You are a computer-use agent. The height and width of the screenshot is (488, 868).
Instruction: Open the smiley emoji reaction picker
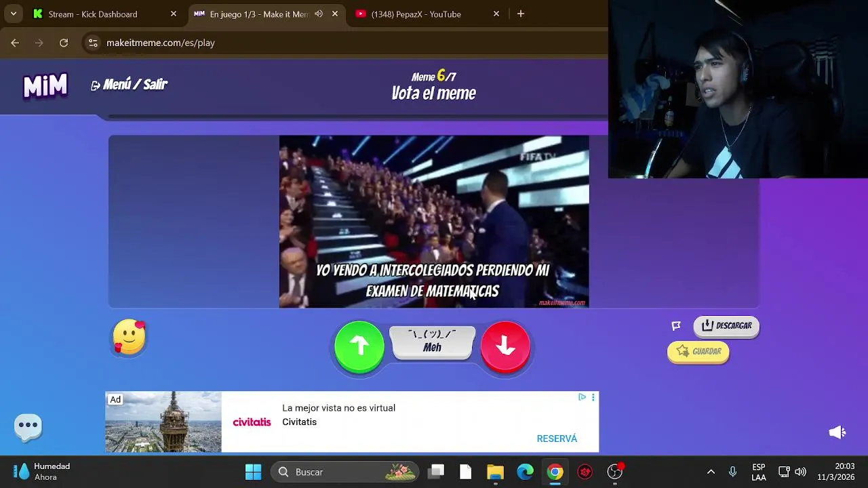pyautogui.click(x=130, y=337)
